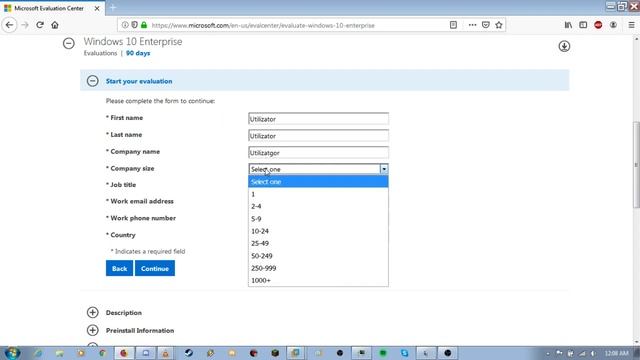The image size is (640, 360).
Task: Expand the Description section
Action: [x=93, y=312]
